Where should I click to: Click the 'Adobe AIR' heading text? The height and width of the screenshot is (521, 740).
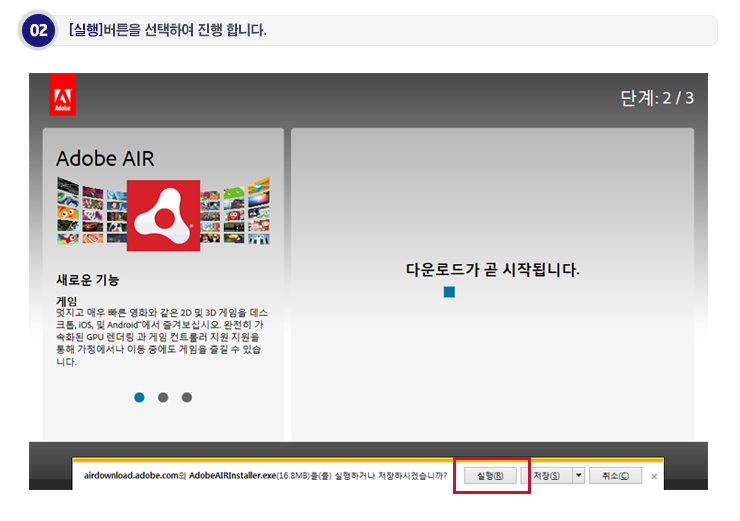click(105, 159)
